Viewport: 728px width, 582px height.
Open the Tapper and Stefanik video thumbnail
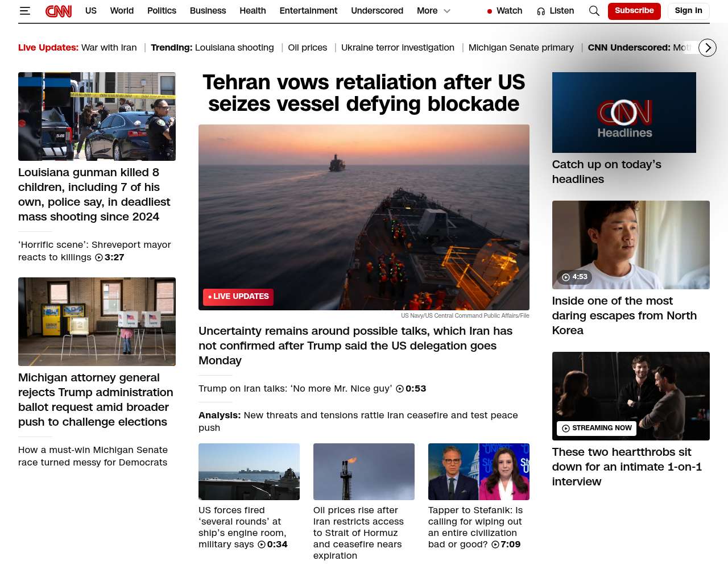[x=478, y=472]
